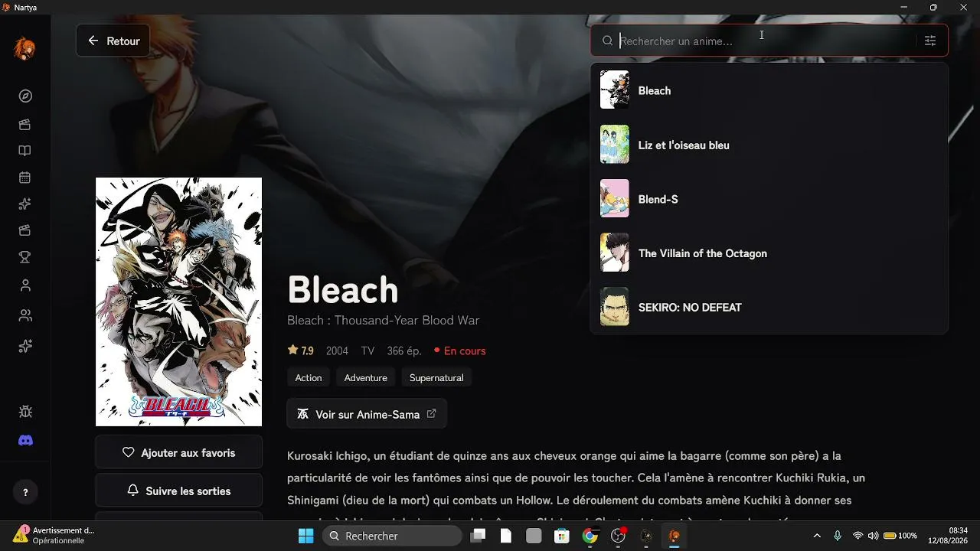Open Microsoft Store from the taskbar

pos(562,536)
